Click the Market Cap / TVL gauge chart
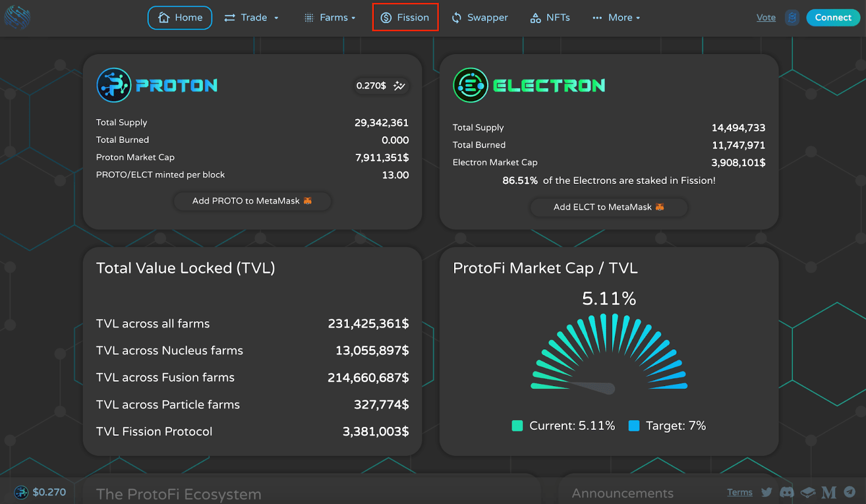Image resolution: width=866 pixels, height=504 pixels. (609, 353)
